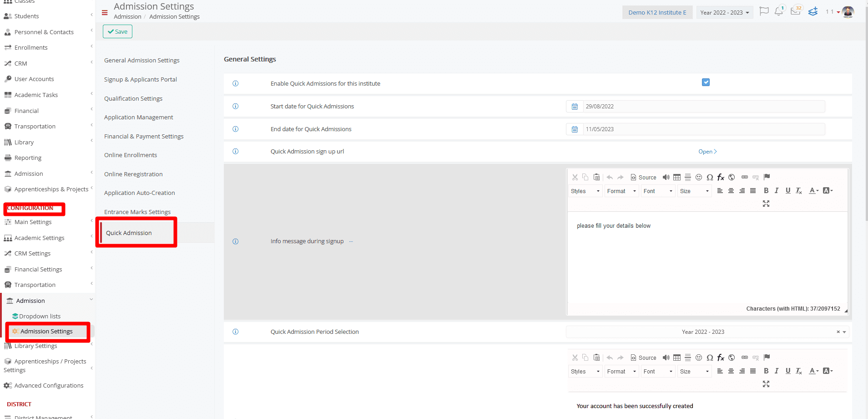Toggle Bold in Info message editor

(766, 191)
